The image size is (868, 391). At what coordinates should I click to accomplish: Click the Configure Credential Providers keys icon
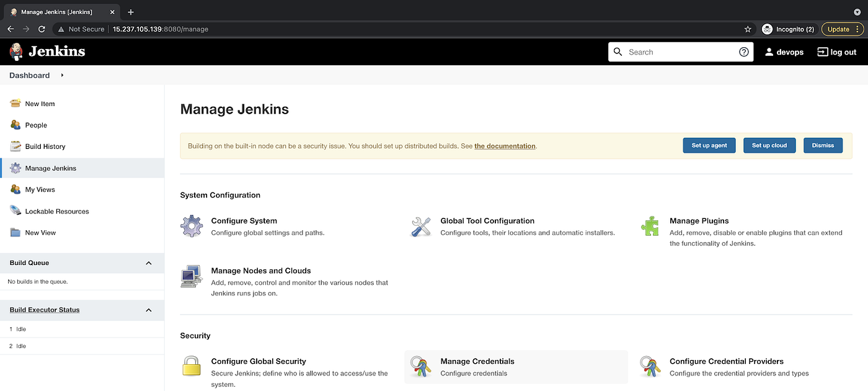[x=650, y=366]
